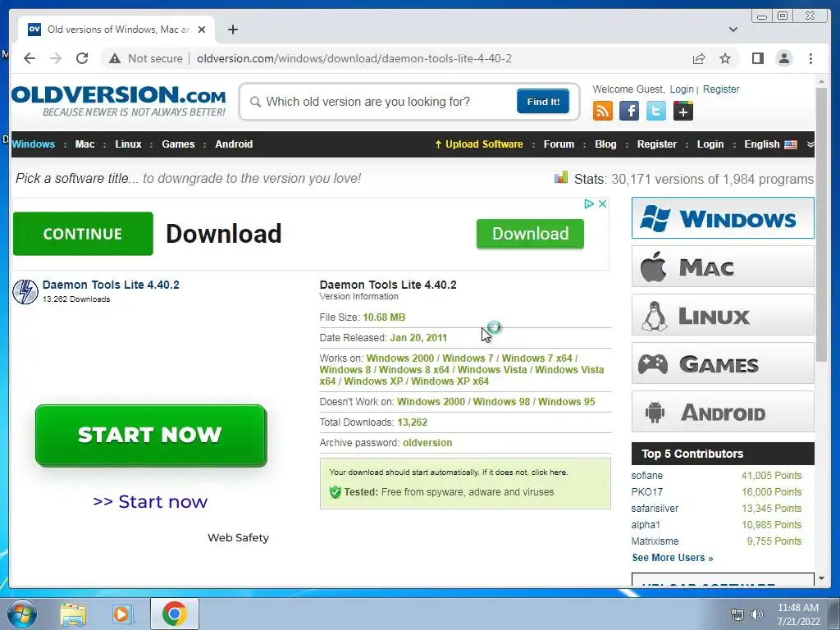The height and width of the screenshot is (630, 840).
Task: Open Windows Explorer from taskbar
Action: pos(73,614)
